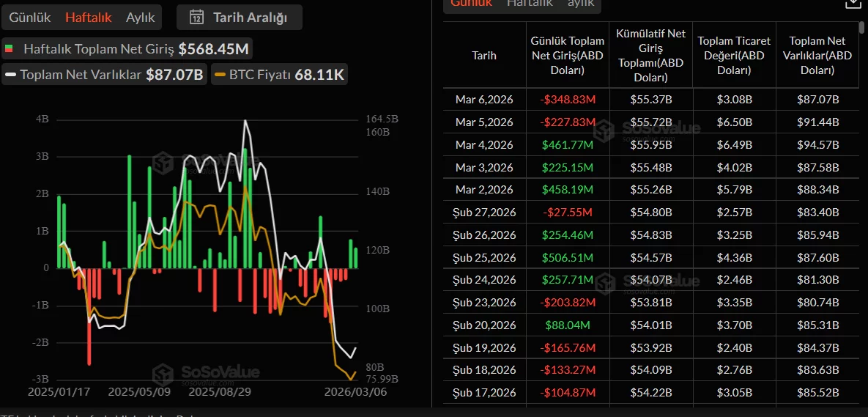Toggle Haftalık Toplam Net Giriş series
The image size is (868, 417).
(x=127, y=49)
